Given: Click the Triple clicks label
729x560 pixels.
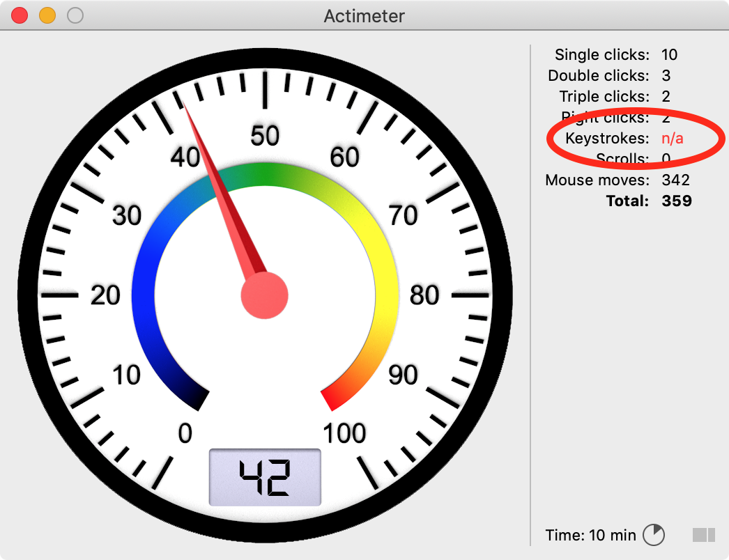Looking at the screenshot, I should [604, 96].
